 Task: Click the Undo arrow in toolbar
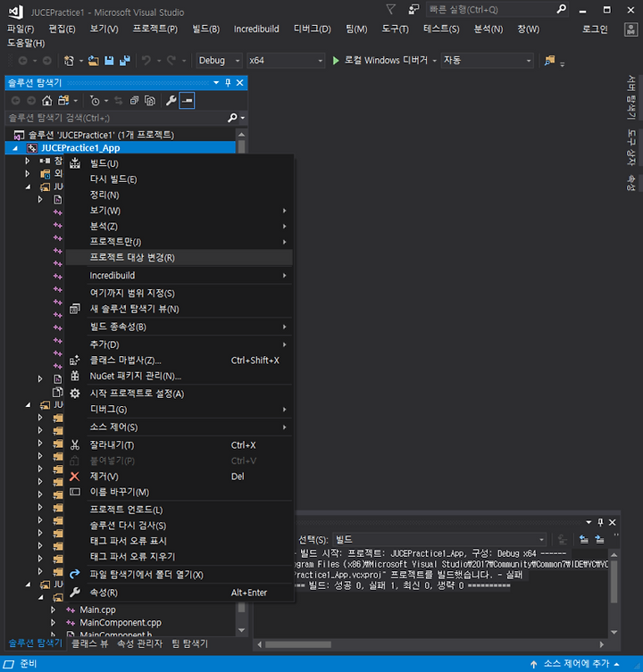coord(146,61)
